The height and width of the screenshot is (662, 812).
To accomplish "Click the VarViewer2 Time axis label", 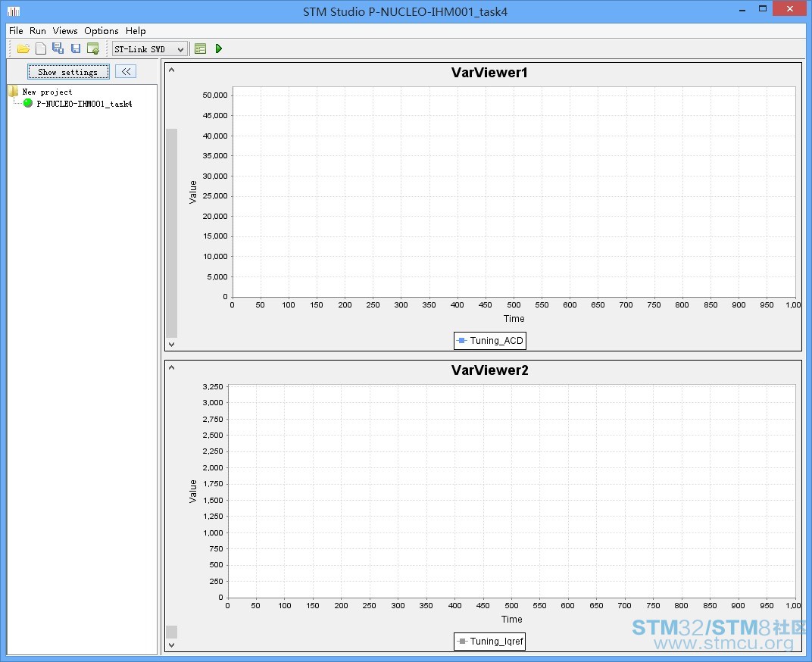I will pos(511,620).
